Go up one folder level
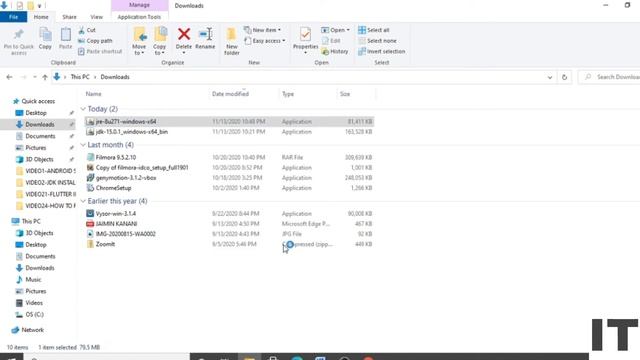 click(45, 77)
